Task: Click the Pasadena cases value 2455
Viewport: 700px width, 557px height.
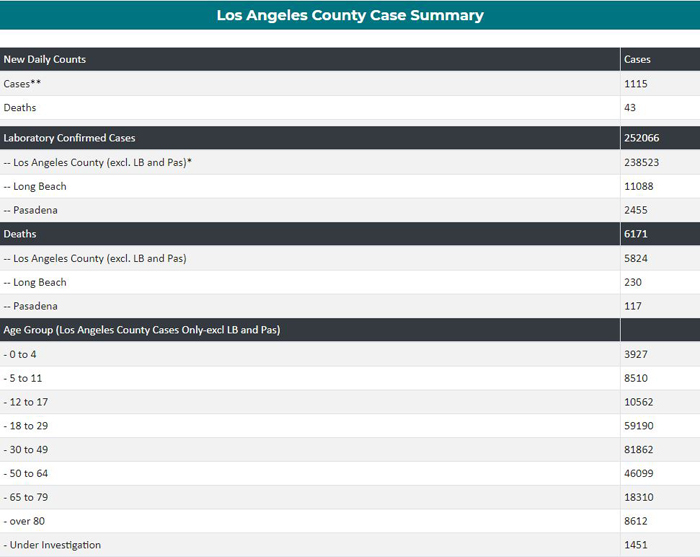Action: [x=636, y=210]
